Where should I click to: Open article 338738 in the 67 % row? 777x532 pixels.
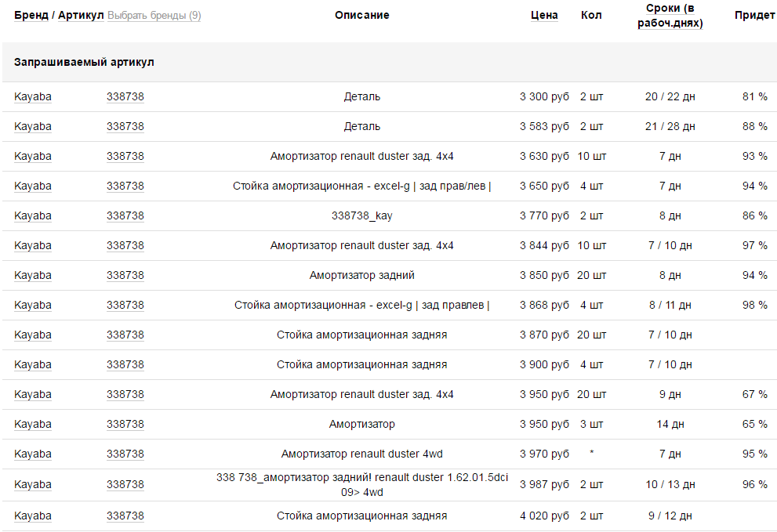coord(125,394)
